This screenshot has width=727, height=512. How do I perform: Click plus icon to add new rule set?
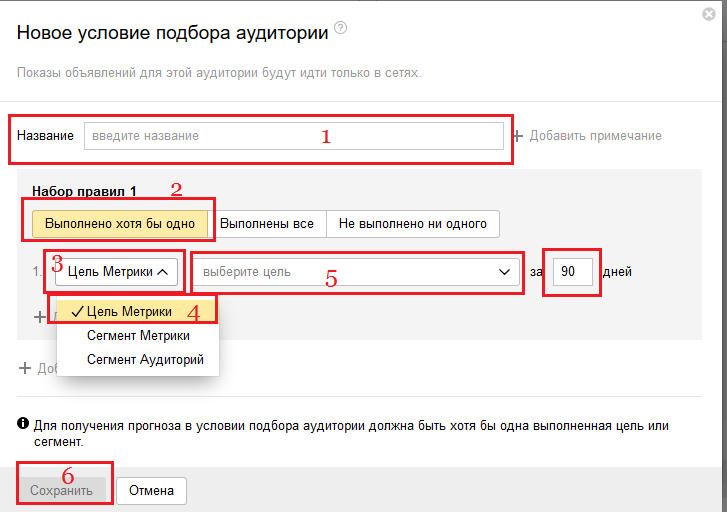click(25, 368)
